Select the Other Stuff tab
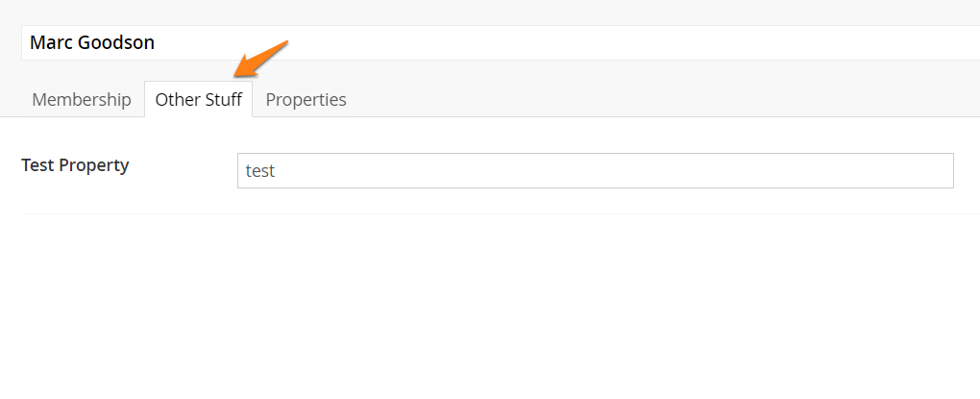980x399 pixels. click(x=198, y=100)
